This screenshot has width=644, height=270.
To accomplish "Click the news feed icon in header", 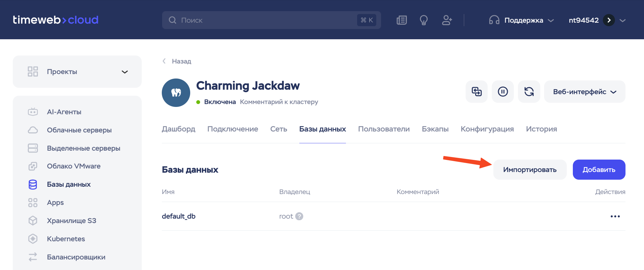I will (x=401, y=20).
